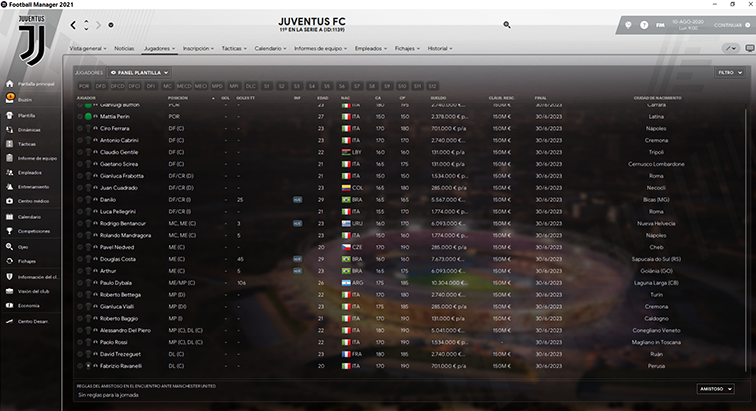Image resolution: width=756 pixels, height=411 pixels.
Task: Open the navigation history up-down arrows
Action: pos(86,25)
